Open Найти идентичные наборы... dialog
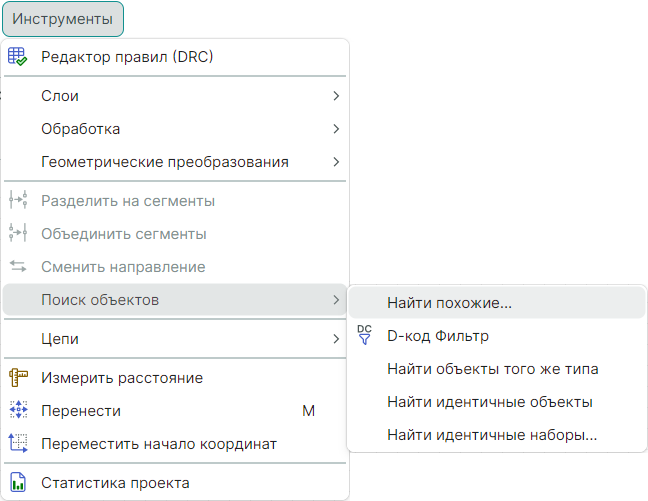The height and width of the screenshot is (501, 648). pyautogui.click(x=491, y=435)
